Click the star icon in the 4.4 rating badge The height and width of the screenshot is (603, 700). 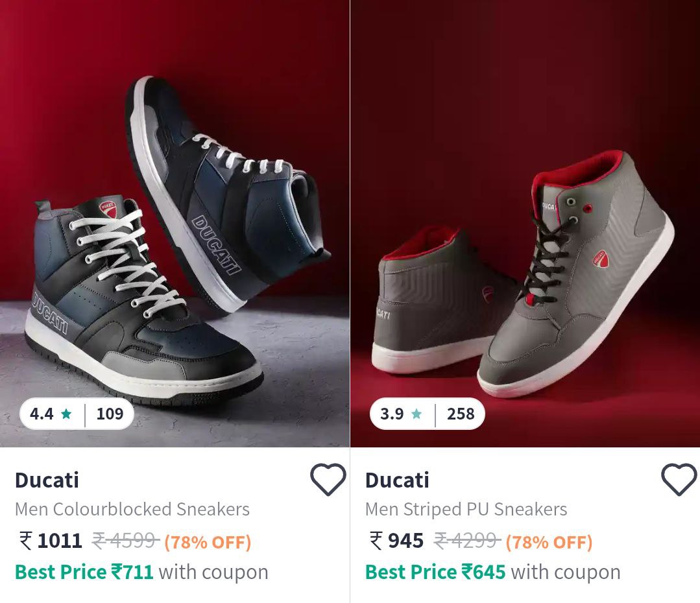click(66, 414)
